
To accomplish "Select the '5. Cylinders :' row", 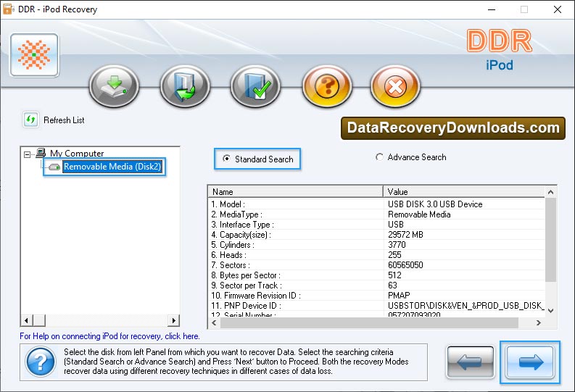I will click(x=376, y=245).
